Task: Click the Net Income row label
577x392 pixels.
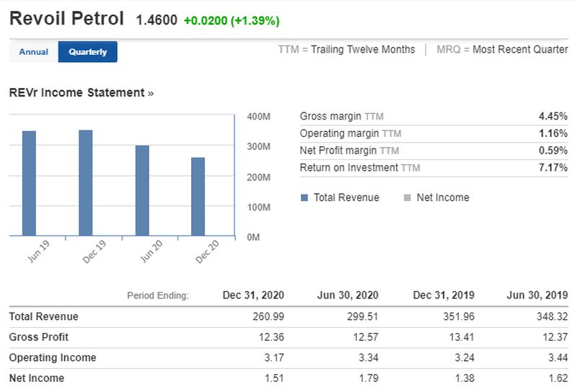Action: (x=37, y=378)
